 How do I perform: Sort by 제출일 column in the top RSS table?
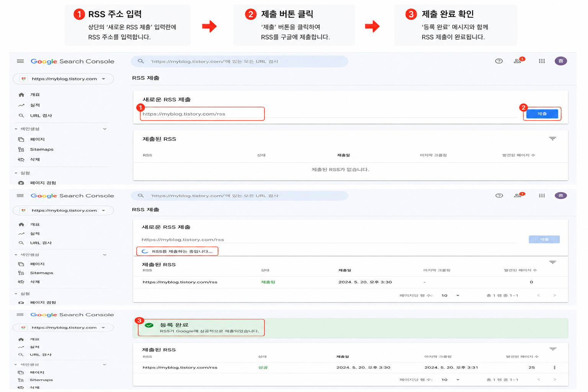pyautogui.click(x=343, y=155)
